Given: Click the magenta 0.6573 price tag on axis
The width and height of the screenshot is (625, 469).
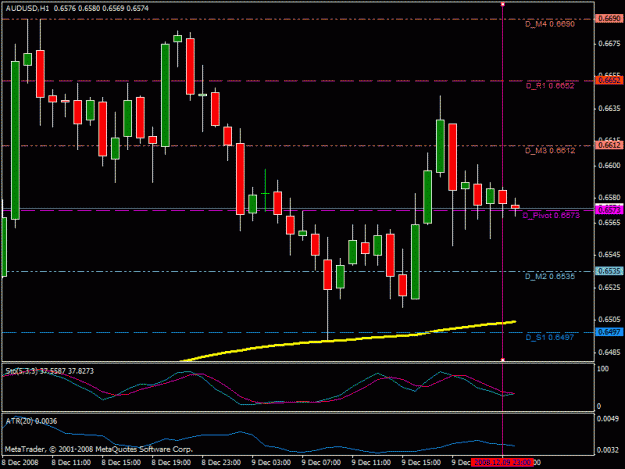Looking at the screenshot, I should (x=609, y=210).
